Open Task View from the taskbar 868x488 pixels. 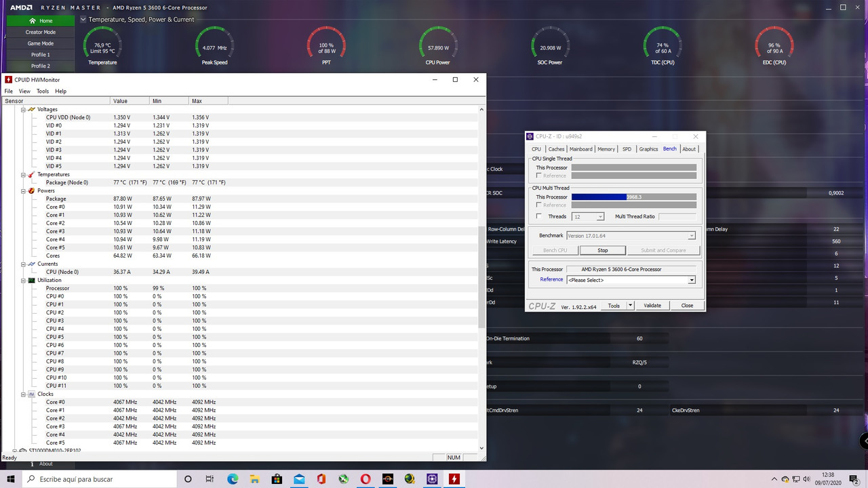point(210,479)
